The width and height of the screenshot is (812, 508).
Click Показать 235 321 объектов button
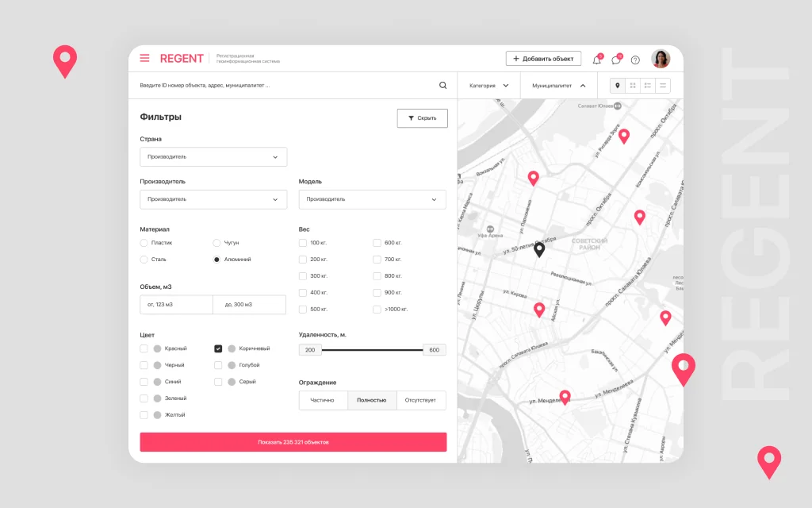293,442
